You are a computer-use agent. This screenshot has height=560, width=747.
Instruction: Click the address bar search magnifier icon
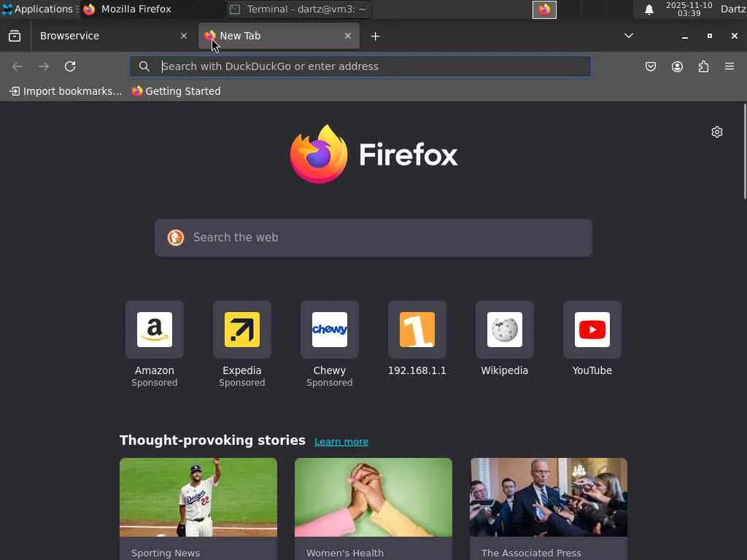coord(144,66)
